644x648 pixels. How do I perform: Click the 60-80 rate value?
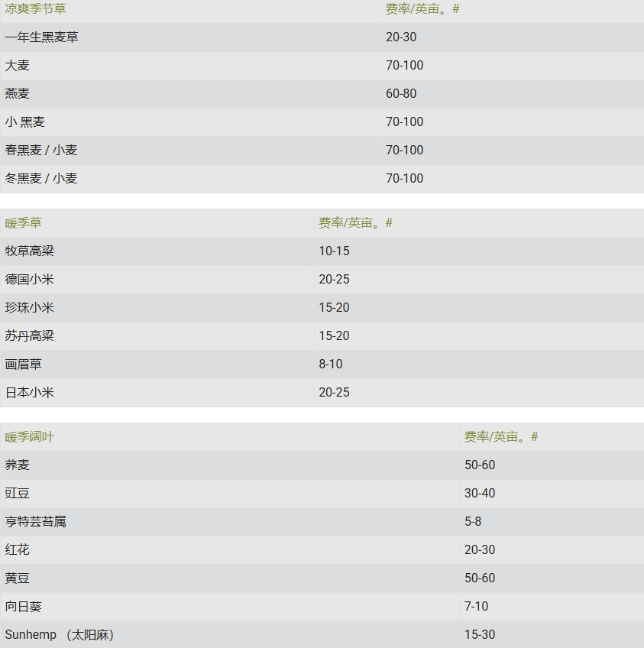pyautogui.click(x=401, y=94)
